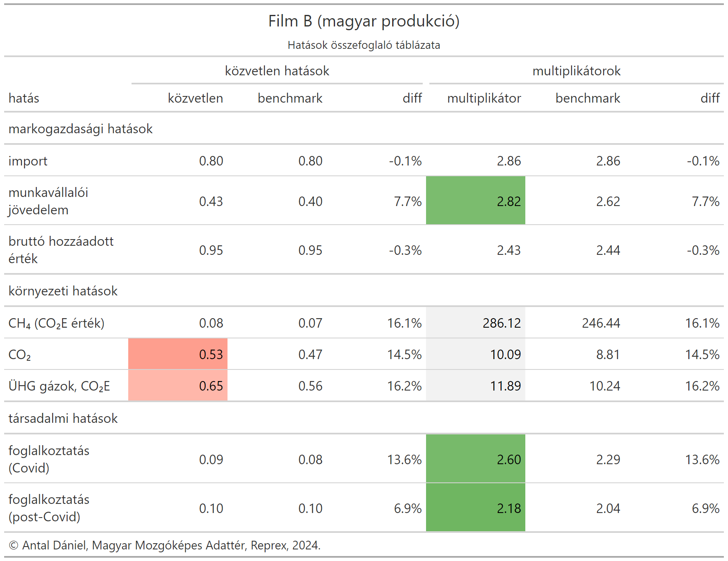728x561 pixels.
Task: Select the "multiplikátorok" column group header
Action: click(x=576, y=71)
